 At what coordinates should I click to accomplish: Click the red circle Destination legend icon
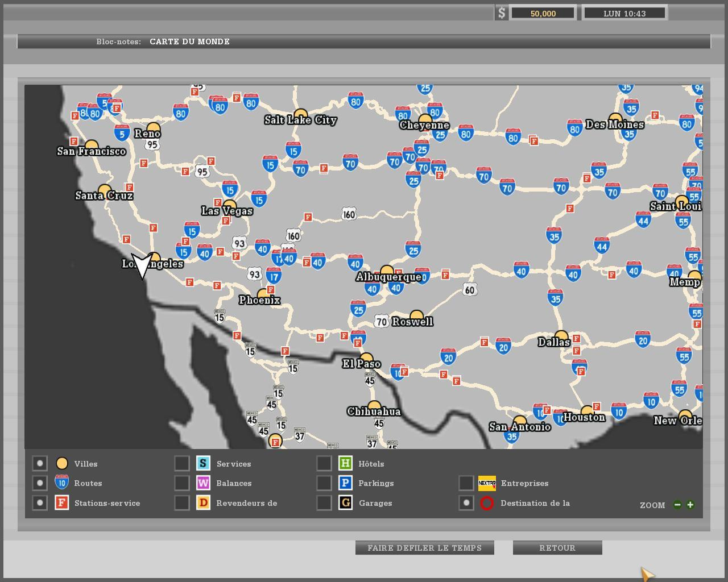click(487, 503)
